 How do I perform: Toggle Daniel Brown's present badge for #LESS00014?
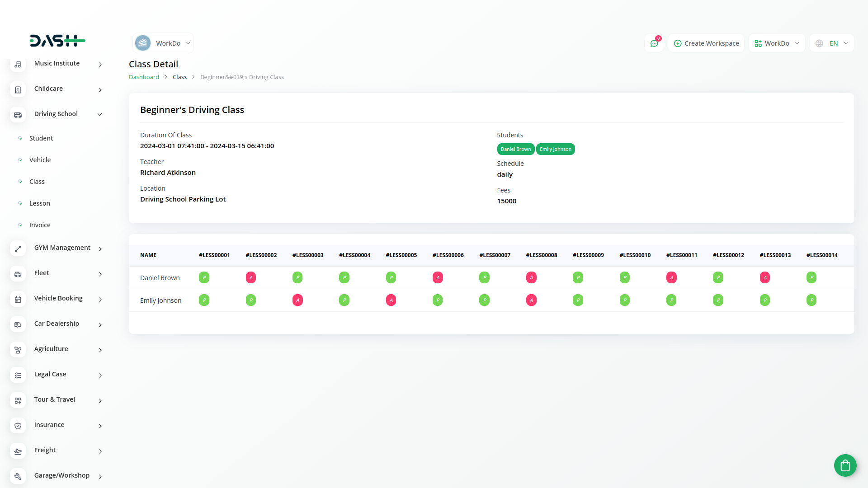click(811, 277)
